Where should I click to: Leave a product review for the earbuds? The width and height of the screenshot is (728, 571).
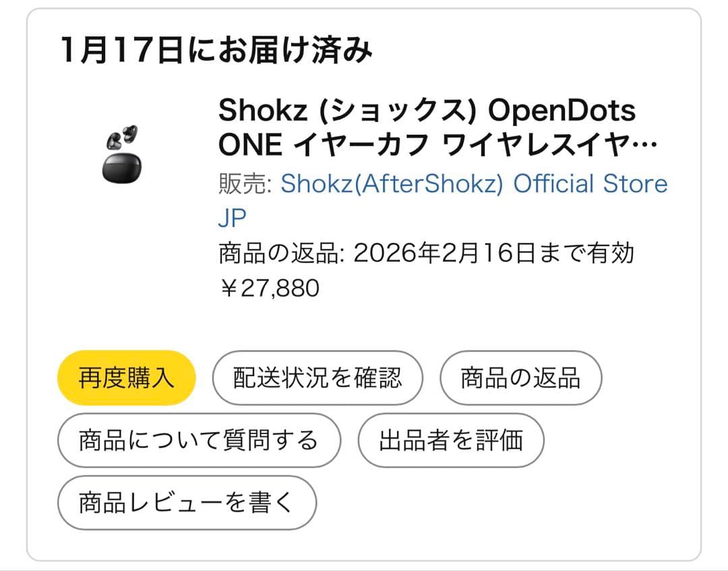(188, 502)
